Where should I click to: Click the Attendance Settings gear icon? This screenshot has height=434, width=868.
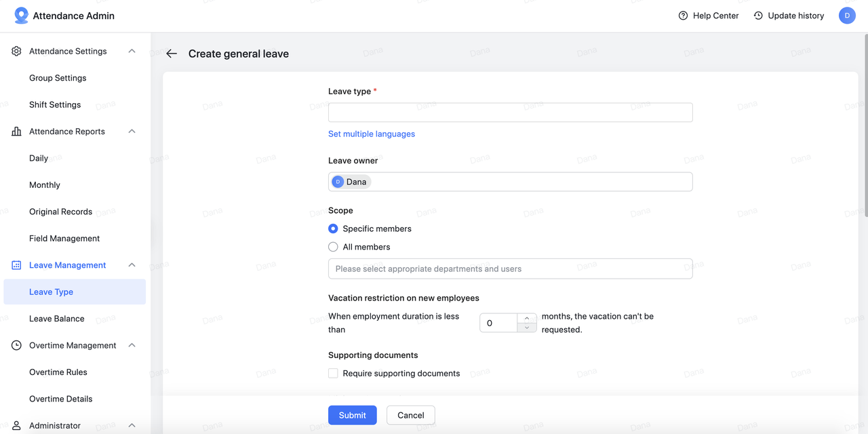tap(16, 51)
